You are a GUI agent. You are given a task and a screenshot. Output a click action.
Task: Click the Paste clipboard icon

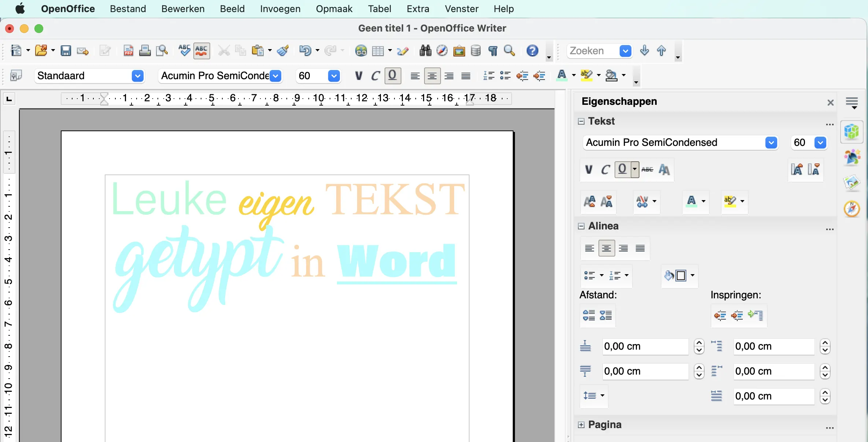coord(258,51)
